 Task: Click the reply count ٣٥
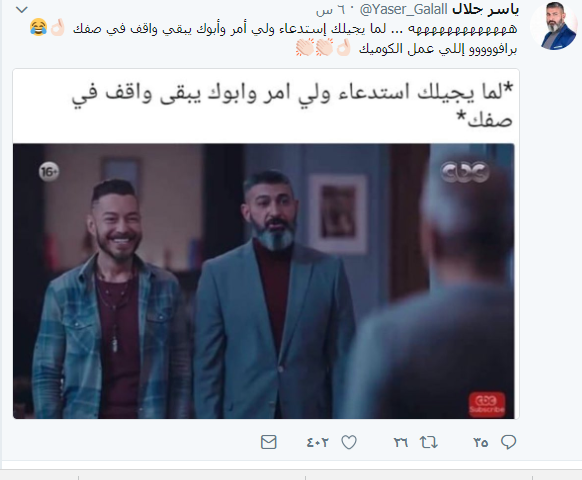(x=480, y=443)
